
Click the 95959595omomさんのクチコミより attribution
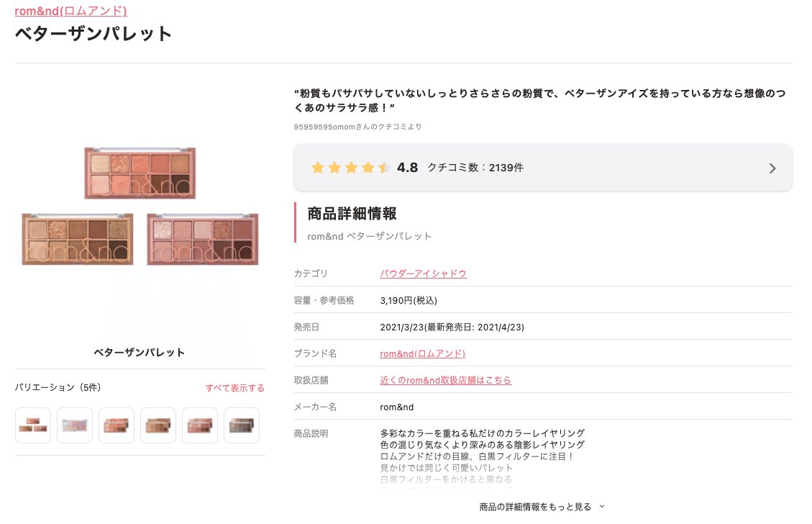click(357, 127)
